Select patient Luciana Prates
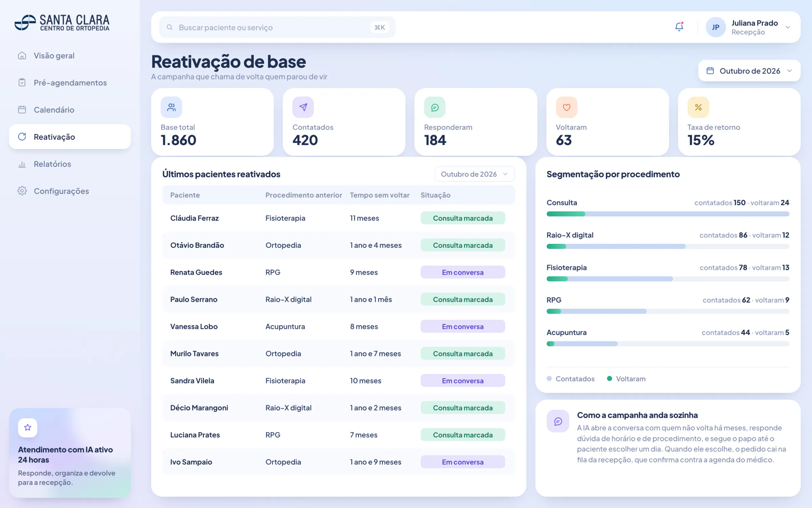This screenshot has height=508, width=812. pyautogui.click(x=195, y=435)
